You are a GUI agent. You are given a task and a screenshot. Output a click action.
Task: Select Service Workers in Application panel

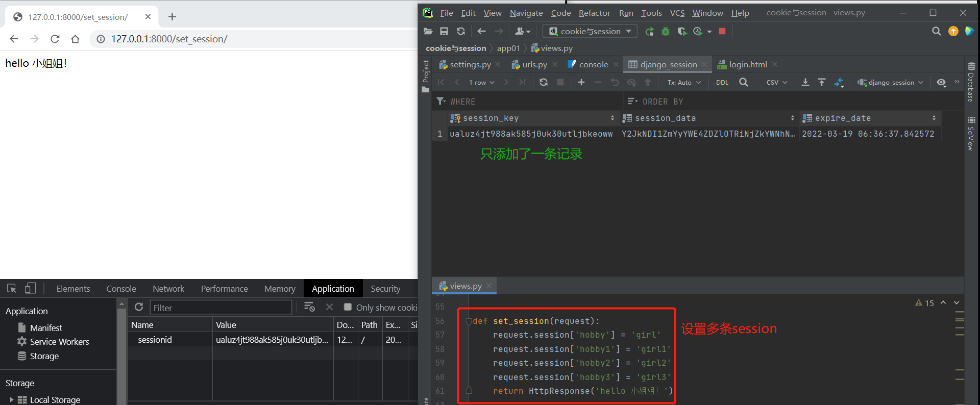coord(59,342)
